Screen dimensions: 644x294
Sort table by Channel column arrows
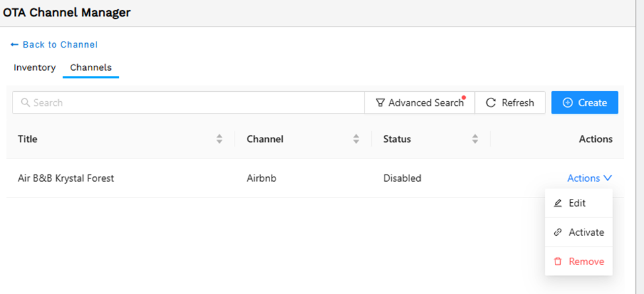click(356, 139)
